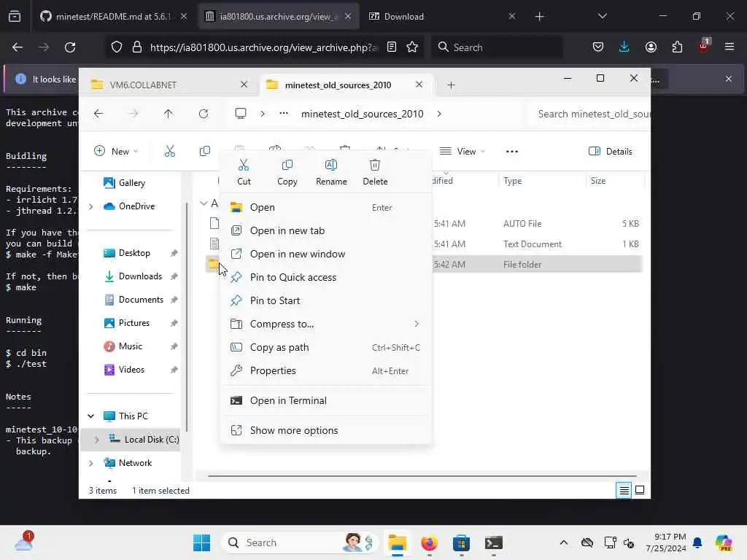Expand Compress to submenu

(326, 324)
